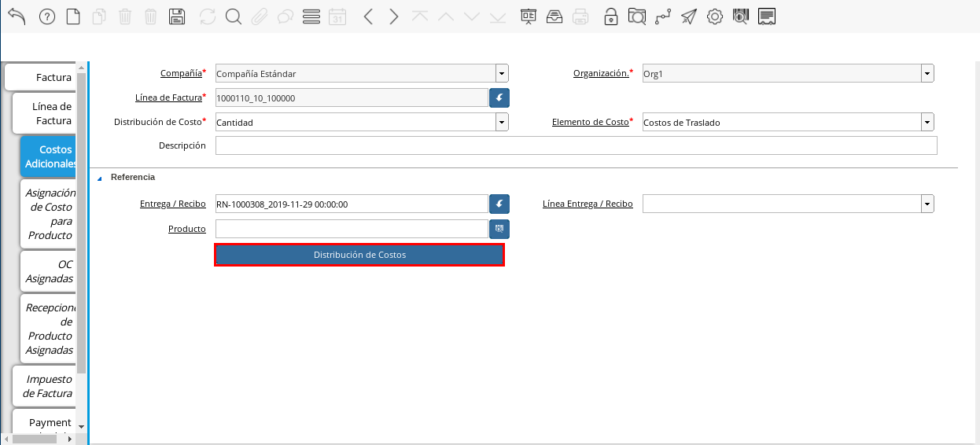Open the chat speech bubbles icon
The height and width of the screenshot is (445, 980).
pos(286,17)
